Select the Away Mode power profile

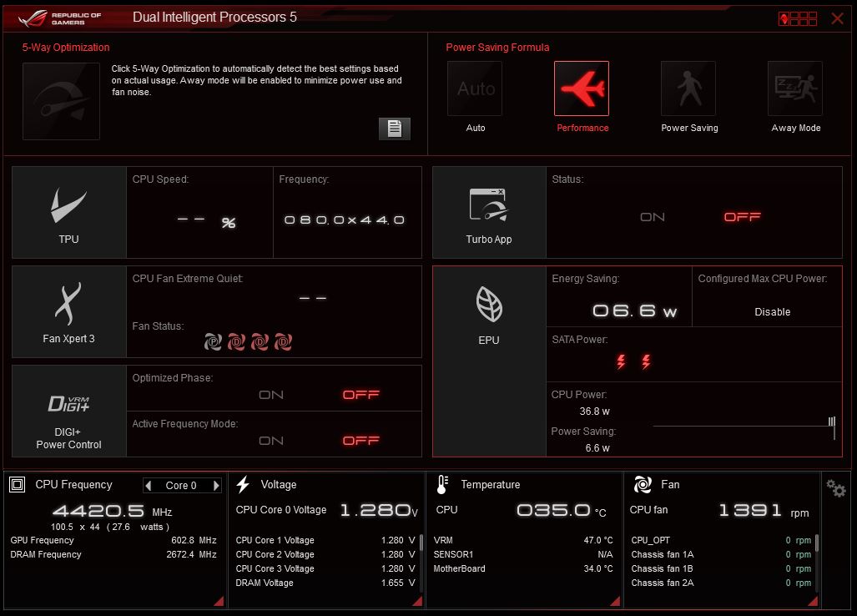795,89
